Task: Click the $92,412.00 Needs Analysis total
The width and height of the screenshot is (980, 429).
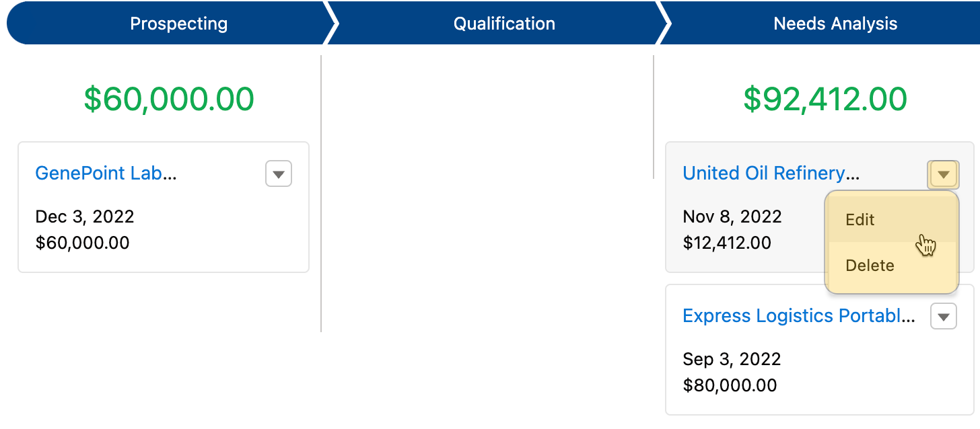Action: pyautogui.click(x=825, y=99)
